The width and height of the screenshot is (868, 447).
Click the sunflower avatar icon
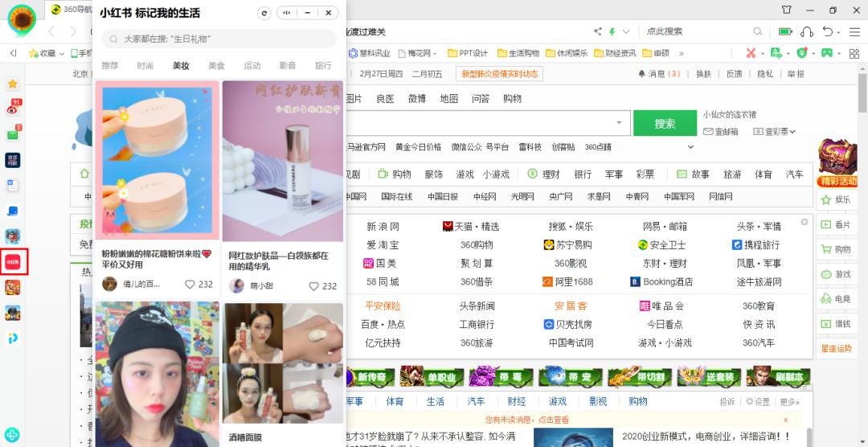23,18
